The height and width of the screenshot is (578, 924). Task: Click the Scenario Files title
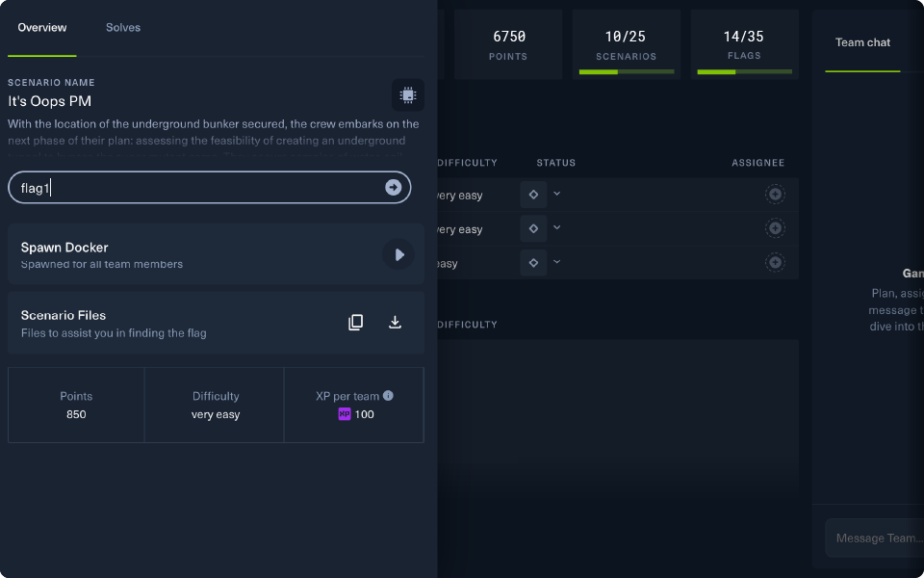coord(64,315)
